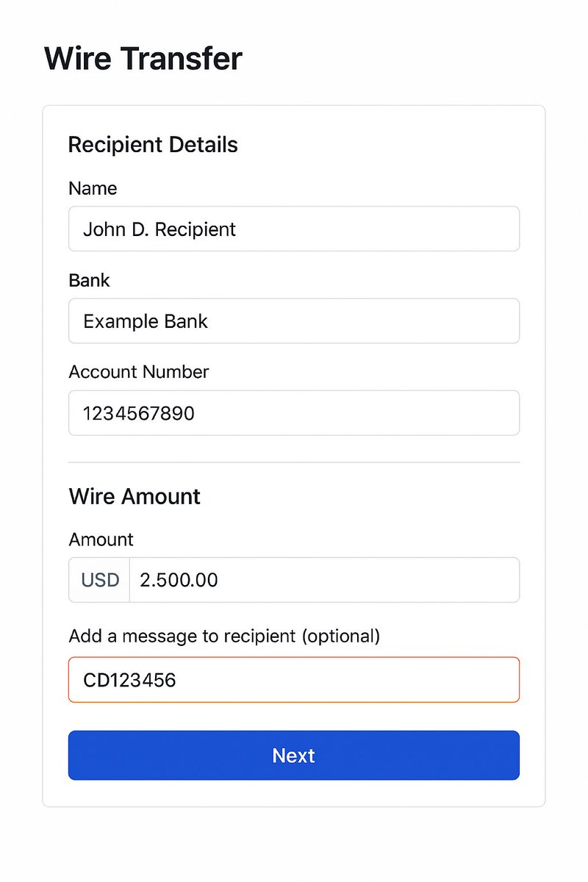Viewport: 588px width, 882px height.
Task: Click into the Account Number field
Action: click(294, 412)
